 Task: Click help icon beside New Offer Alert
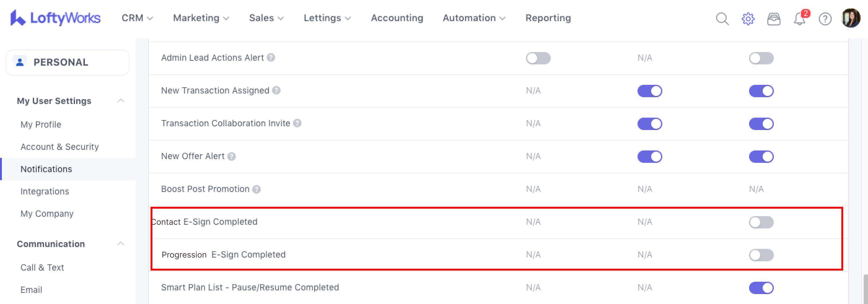231,157
